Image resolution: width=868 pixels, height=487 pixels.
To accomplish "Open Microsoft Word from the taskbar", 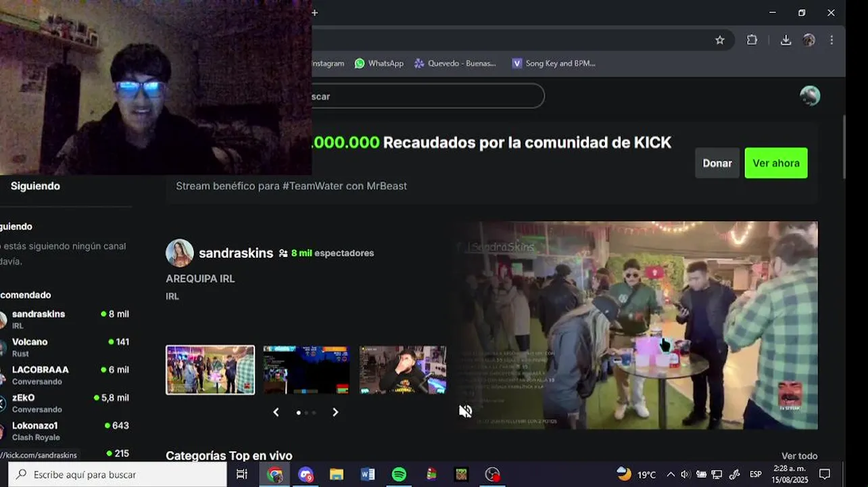I will [x=368, y=474].
